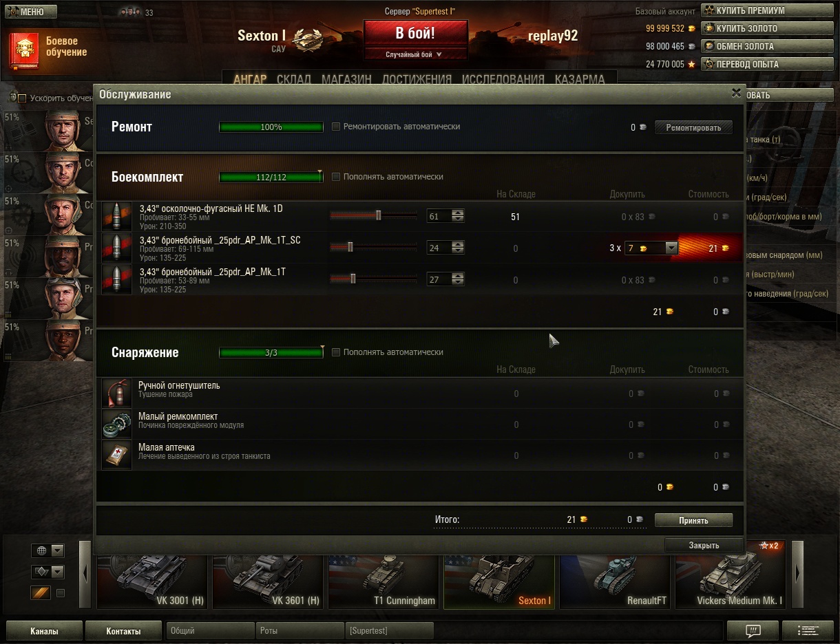This screenshot has width=840, height=644.
Task: Click the HE Mk. 1D shell icon
Action: point(116,216)
